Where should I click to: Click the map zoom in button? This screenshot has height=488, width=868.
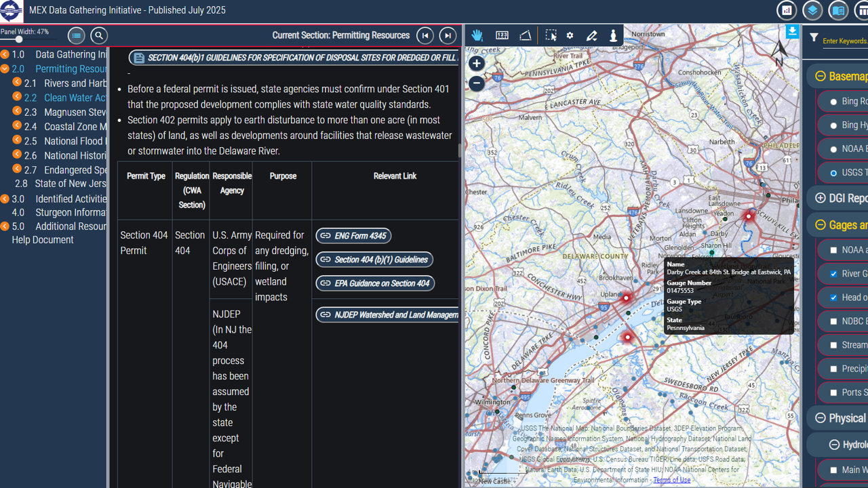(x=477, y=64)
